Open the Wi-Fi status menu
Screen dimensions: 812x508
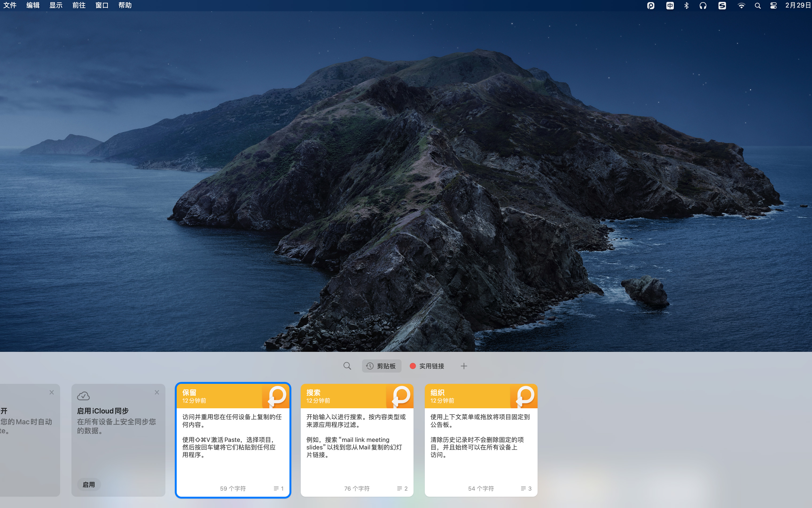click(x=741, y=6)
